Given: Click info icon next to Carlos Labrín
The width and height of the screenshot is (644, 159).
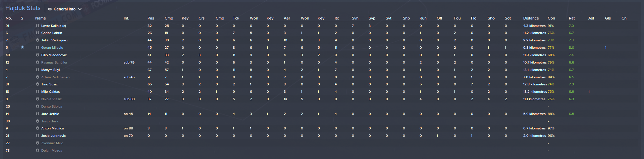Looking at the screenshot, I should (x=38, y=33).
